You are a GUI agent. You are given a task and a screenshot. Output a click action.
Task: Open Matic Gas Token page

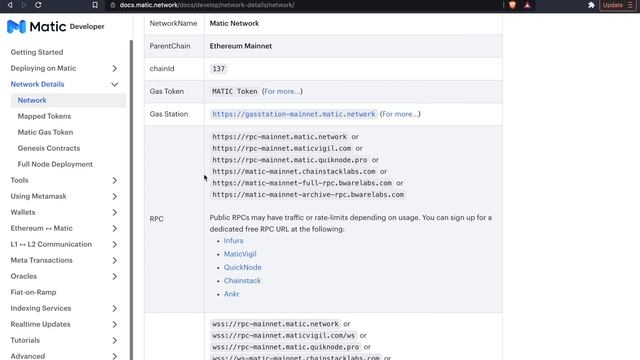click(45, 132)
